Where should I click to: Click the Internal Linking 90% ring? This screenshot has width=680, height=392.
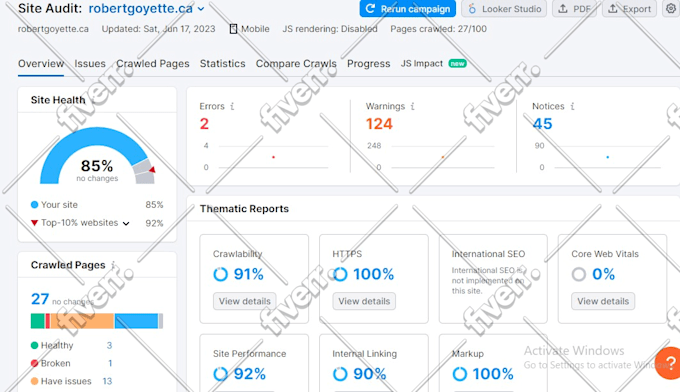(340, 374)
